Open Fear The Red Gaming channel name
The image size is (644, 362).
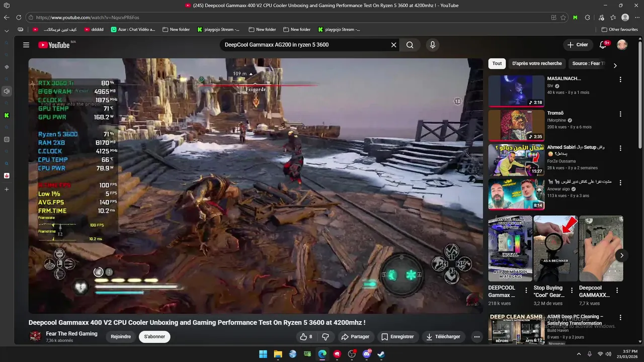coord(71,333)
